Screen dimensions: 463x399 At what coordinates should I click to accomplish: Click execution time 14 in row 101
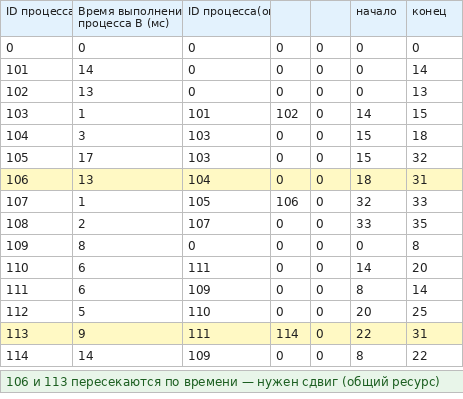point(127,70)
